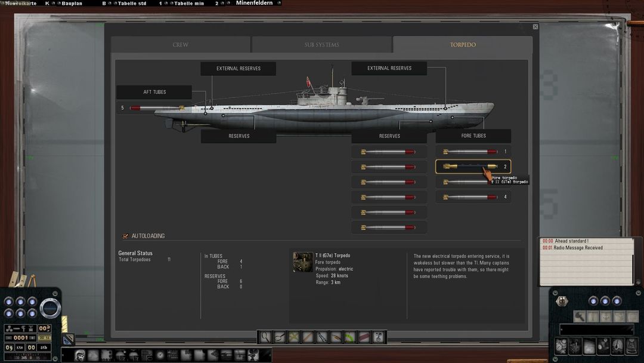Click the film camera icon in bottom bar
The width and height of the screenshot is (644, 363).
[252, 355]
